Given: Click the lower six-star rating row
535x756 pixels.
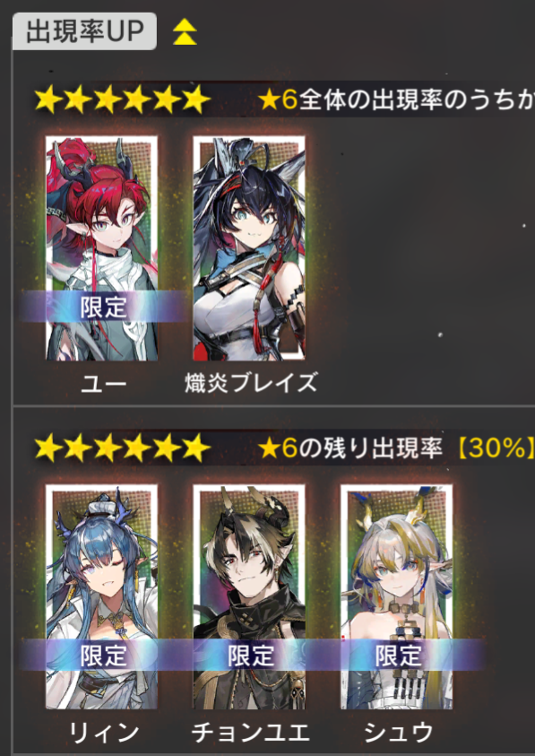Looking at the screenshot, I should click(x=123, y=448).
